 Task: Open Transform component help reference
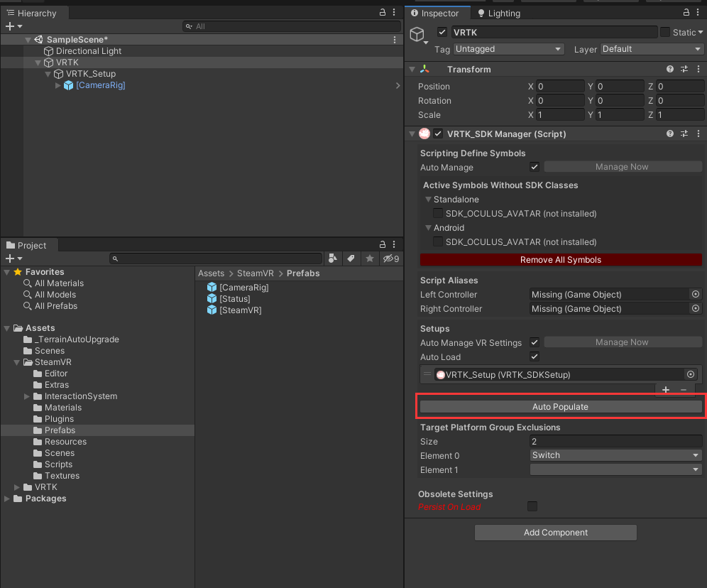click(x=670, y=69)
